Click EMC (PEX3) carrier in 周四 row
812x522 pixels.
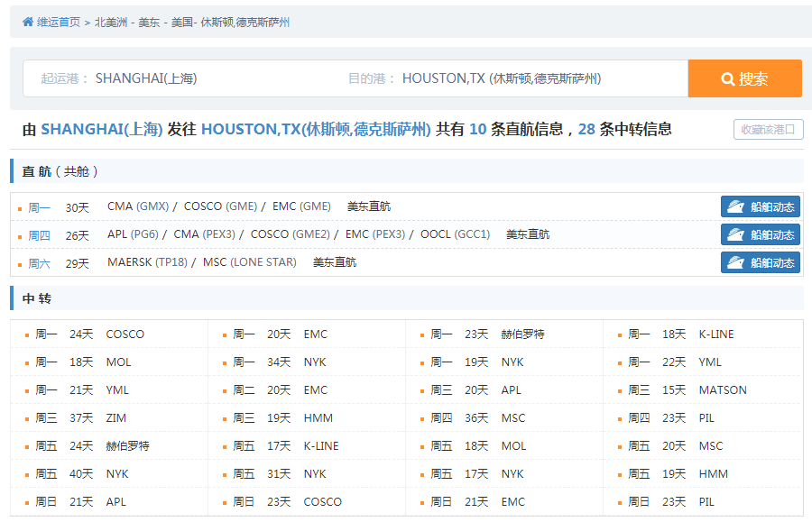coord(375,234)
